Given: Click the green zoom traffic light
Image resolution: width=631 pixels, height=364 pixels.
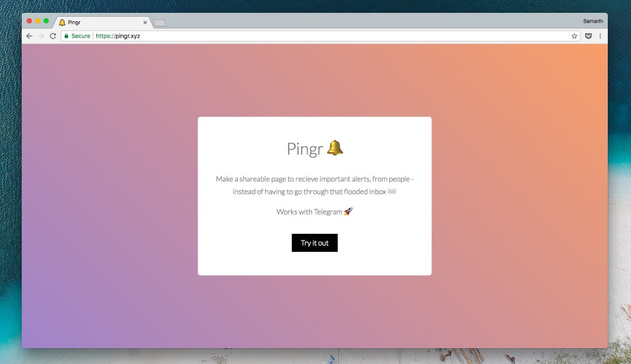Looking at the screenshot, I should (x=45, y=21).
